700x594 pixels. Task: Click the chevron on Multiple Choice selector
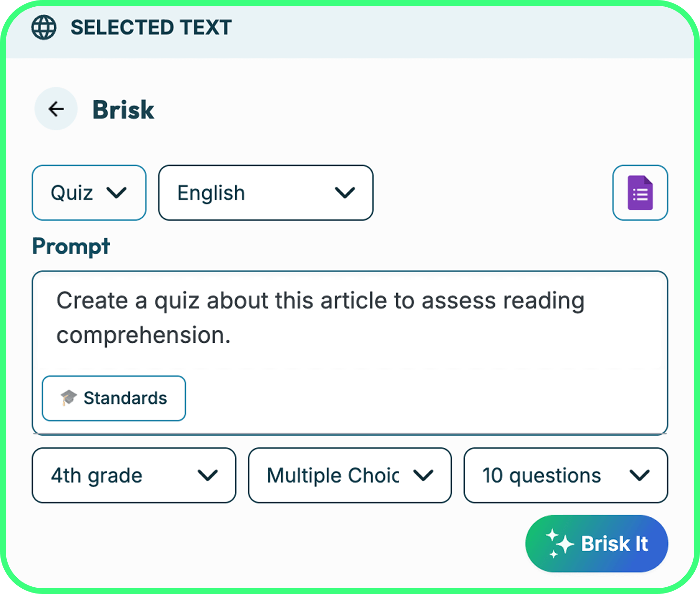click(423, 476)
